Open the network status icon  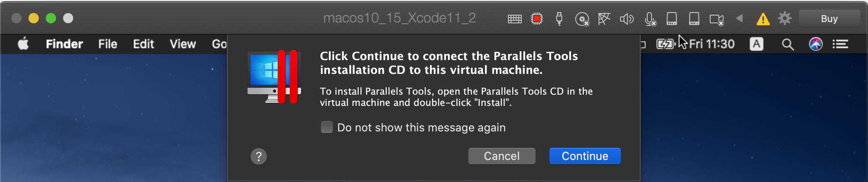604,19
